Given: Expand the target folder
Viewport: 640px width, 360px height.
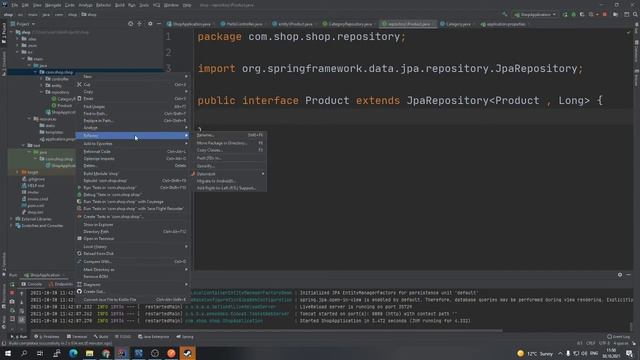Looking at the screenshot, I should pyautogui.click(x=18, y=172).
